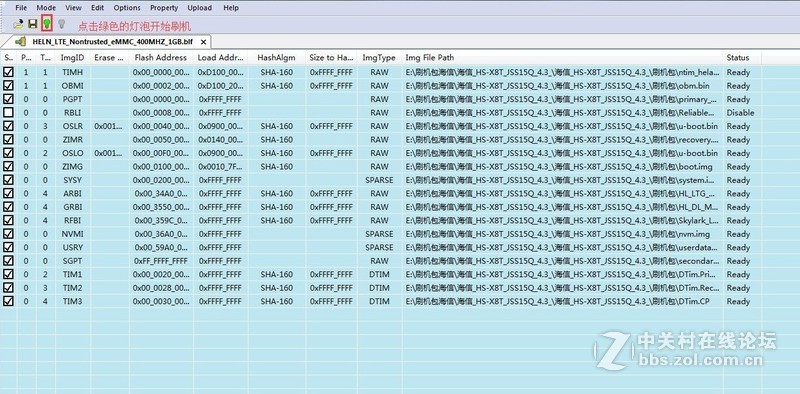Open the Help menu
800x394 pixels.
click(231, 8)
